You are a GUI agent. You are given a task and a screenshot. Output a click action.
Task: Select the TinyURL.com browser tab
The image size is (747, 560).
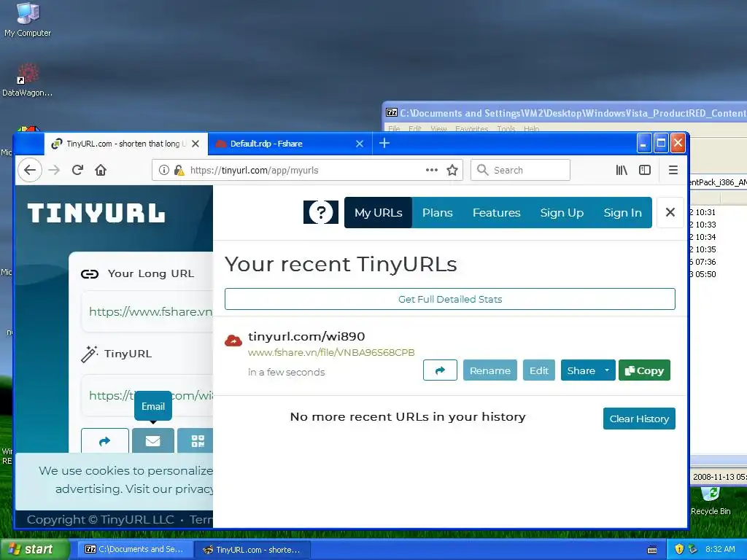[x=125, y=144]
